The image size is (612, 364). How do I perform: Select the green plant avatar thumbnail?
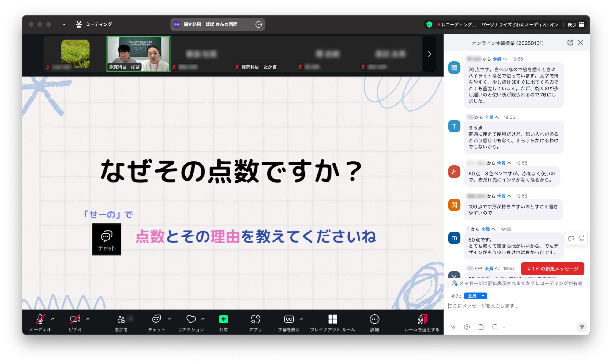click(75, 54)
